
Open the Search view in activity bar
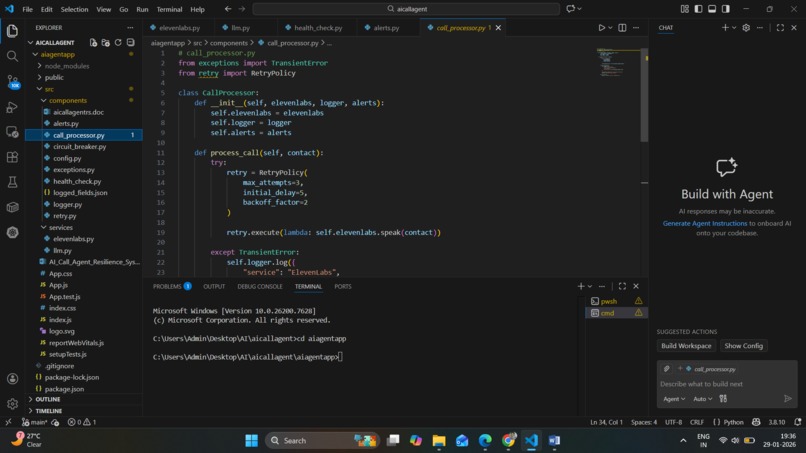point(12,56)
